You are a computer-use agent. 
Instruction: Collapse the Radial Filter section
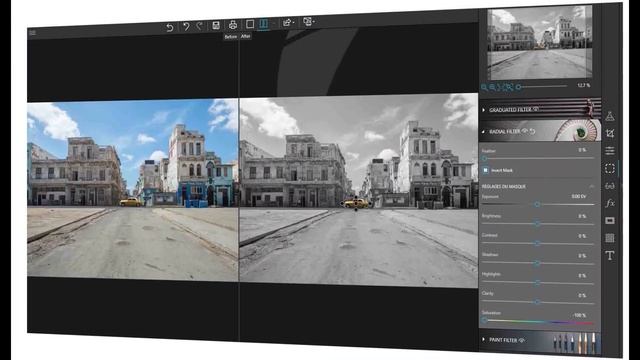(484, 132)
